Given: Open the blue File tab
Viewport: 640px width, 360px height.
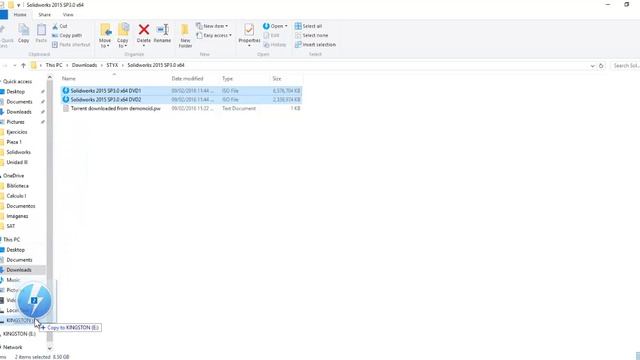Looking at the screenshot, I should pos(4,15).
